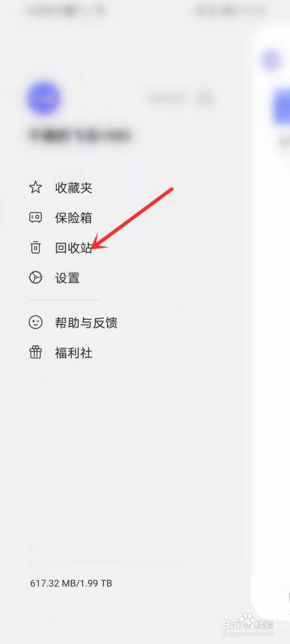Click the smiley face help icon
Screen dimensions: 290x644
pos(36,322)
